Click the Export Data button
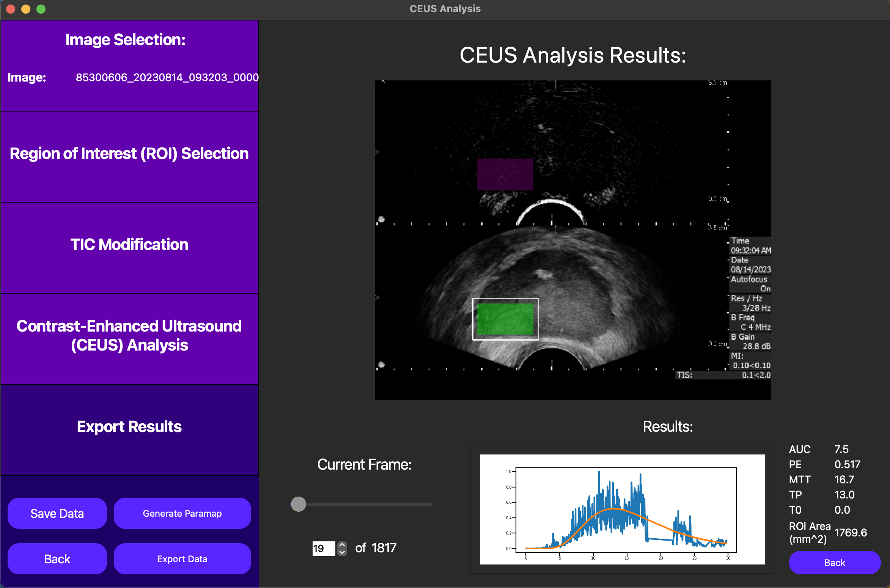Viewport: 890px width, 588px height. [182, 559]
